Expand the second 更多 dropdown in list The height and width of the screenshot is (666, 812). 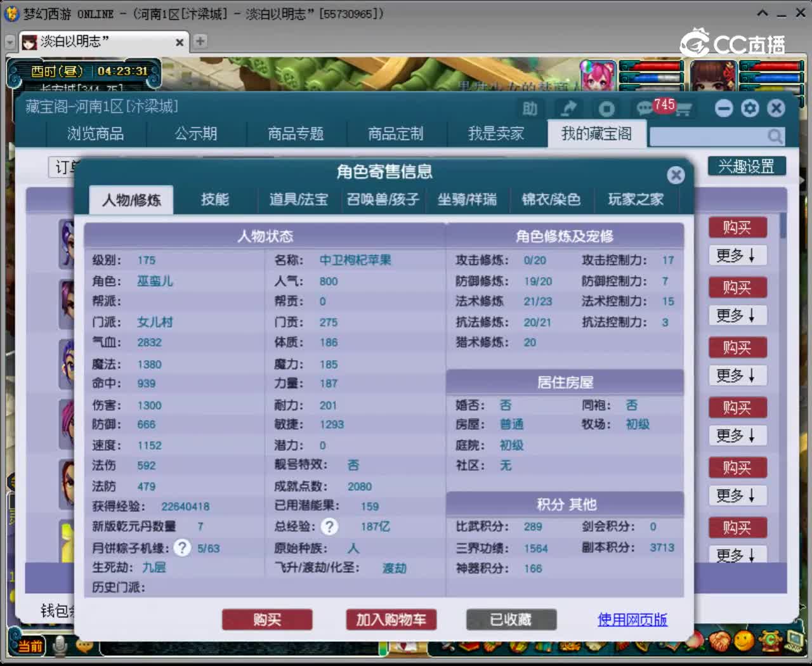click(737, 316)
